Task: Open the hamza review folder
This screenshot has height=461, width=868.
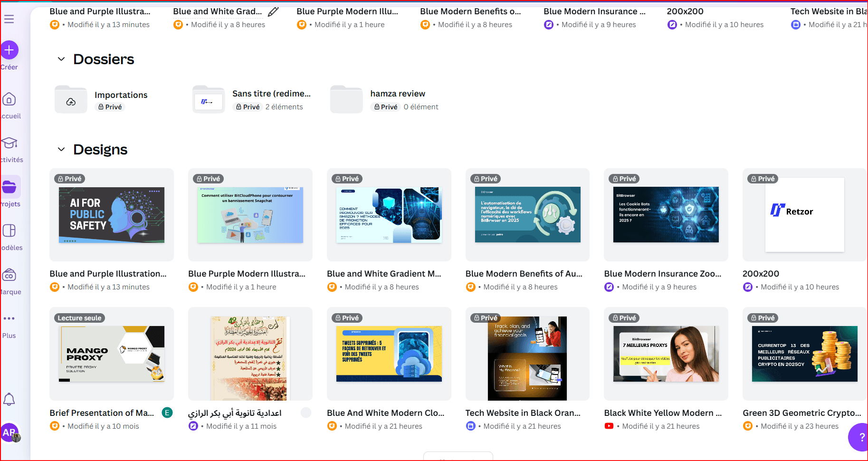Action: [397, 94]
